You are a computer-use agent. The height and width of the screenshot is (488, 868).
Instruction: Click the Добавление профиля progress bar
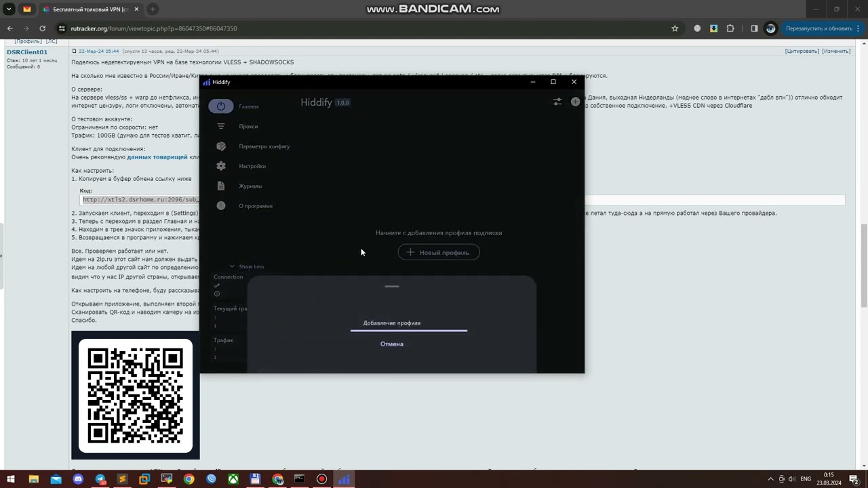click(x=409, y=331)
